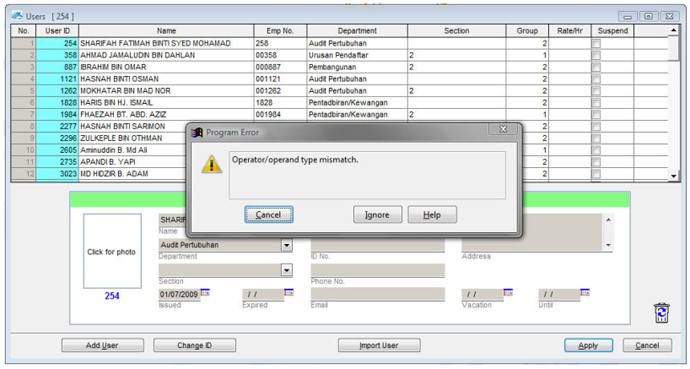Click the Section column header
The image size is (690, 369).
point(456,31)
